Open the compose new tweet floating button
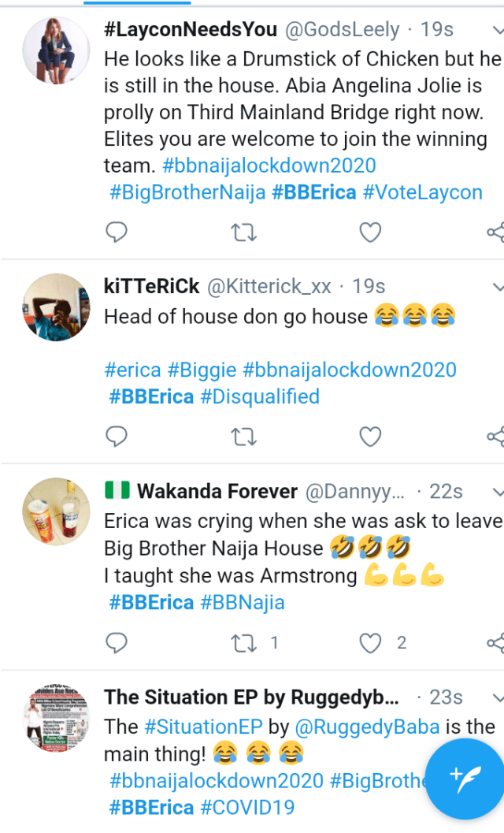This screenshot has height=833, width=504. tap(465, 779)
